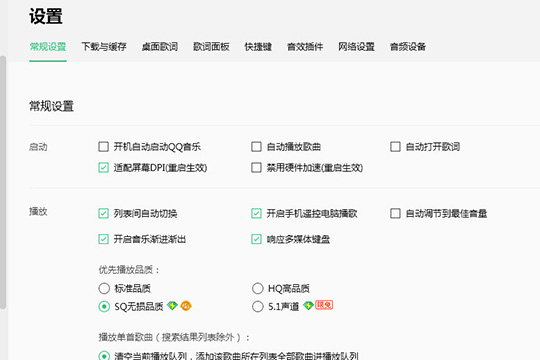
Task: Uncheck 开启手机遥控电脑播歌 checkbox
Action: click(256, 214)
